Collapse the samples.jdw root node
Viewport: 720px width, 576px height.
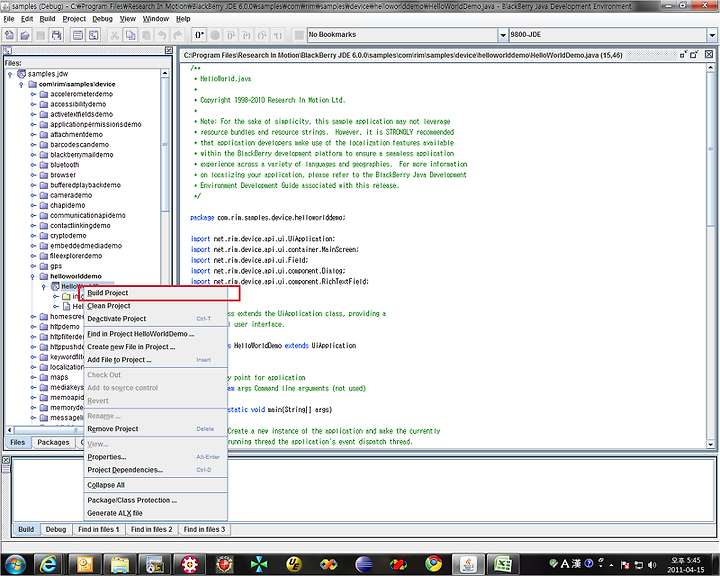click(x=10, y=74)
